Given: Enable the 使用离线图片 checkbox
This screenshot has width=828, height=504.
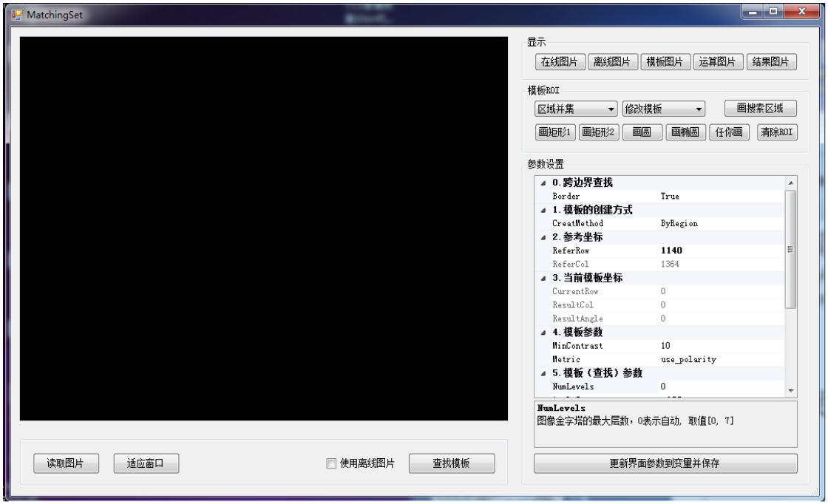Looking at the screenshot, I should pyautogui.click(x=331, y=463).
